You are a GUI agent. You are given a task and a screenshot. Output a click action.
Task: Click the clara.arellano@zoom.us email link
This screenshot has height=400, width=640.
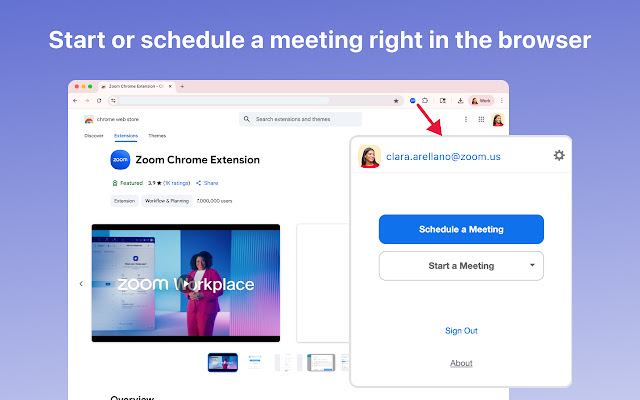tap(443, 157)
